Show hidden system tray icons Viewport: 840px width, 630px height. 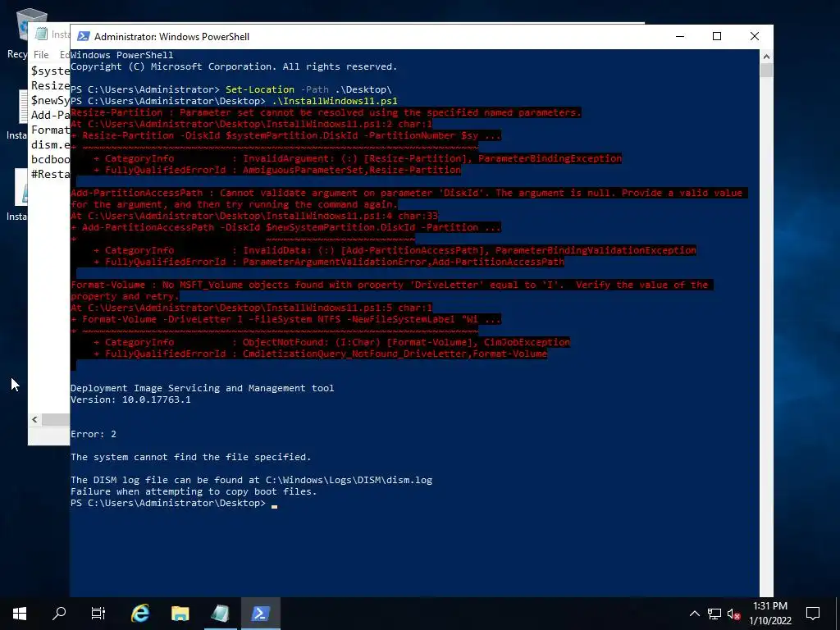[694, 614]
